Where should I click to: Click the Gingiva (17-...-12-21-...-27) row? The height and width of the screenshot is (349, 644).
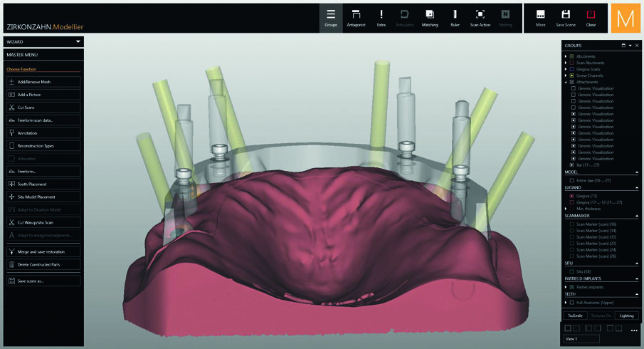point(596,202)
